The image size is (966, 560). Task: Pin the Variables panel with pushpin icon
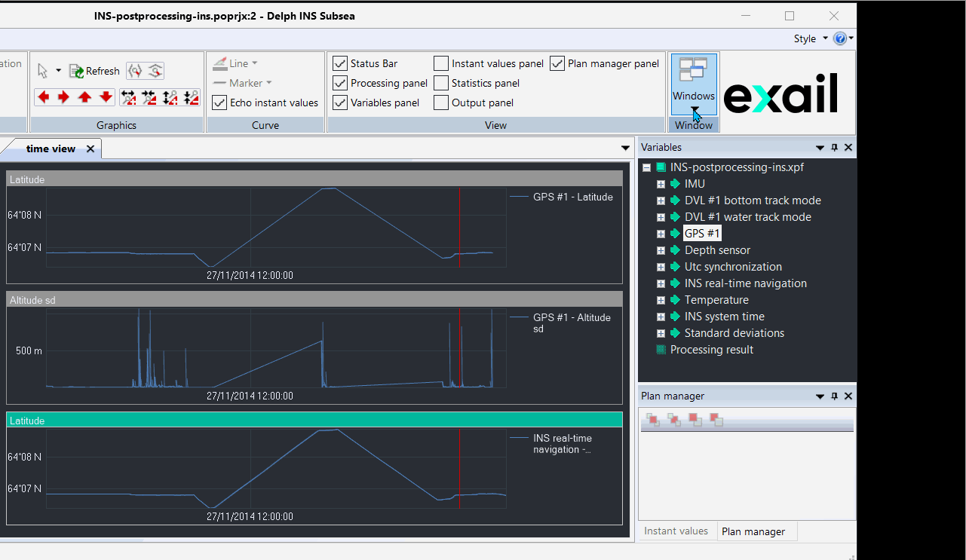tap(834, 148)
